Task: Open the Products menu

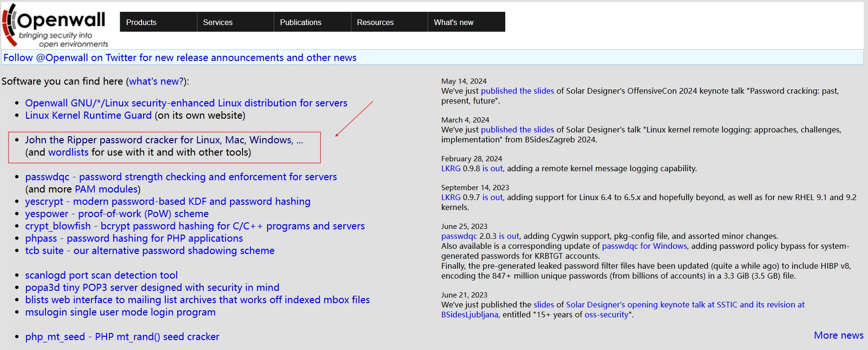Action: (141, 22)
